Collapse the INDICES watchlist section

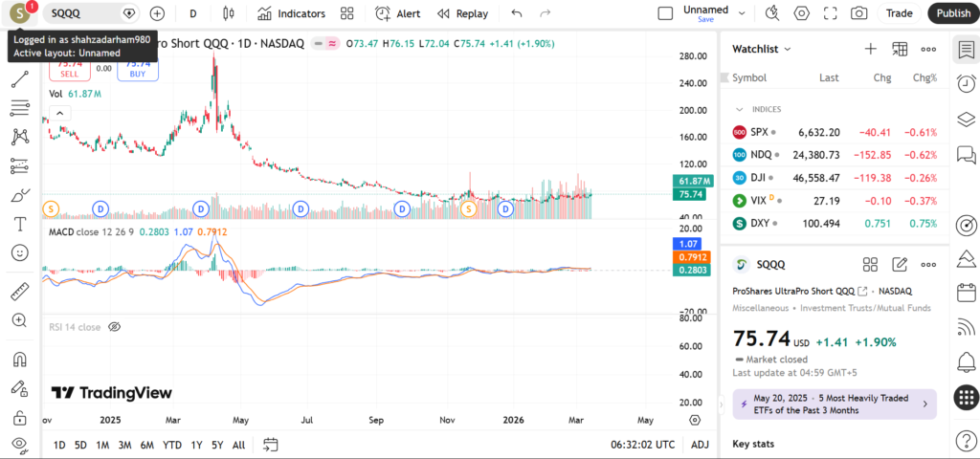(x=739, y=109)
